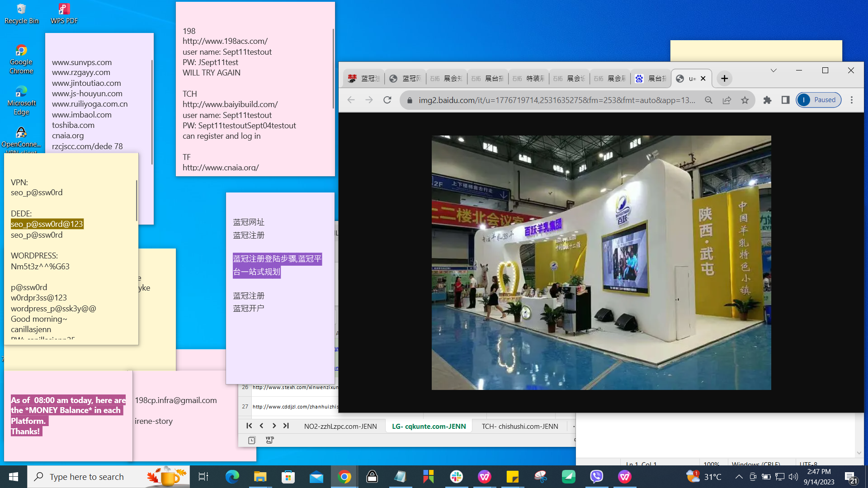Viewport: 868px width, 488px height.
Task: Select the TCH- chishushi.com-JENN sheet tab
Action: click(519, 426)
